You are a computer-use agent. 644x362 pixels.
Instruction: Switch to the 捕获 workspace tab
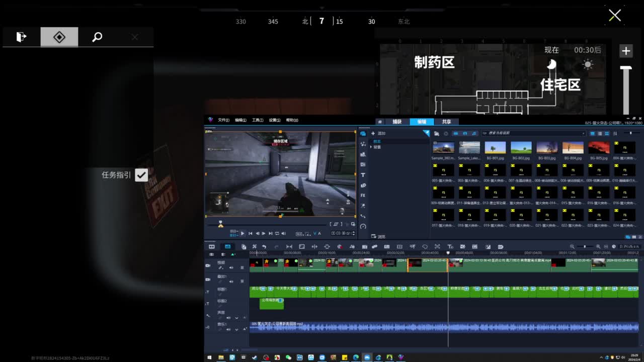point(397,122)
